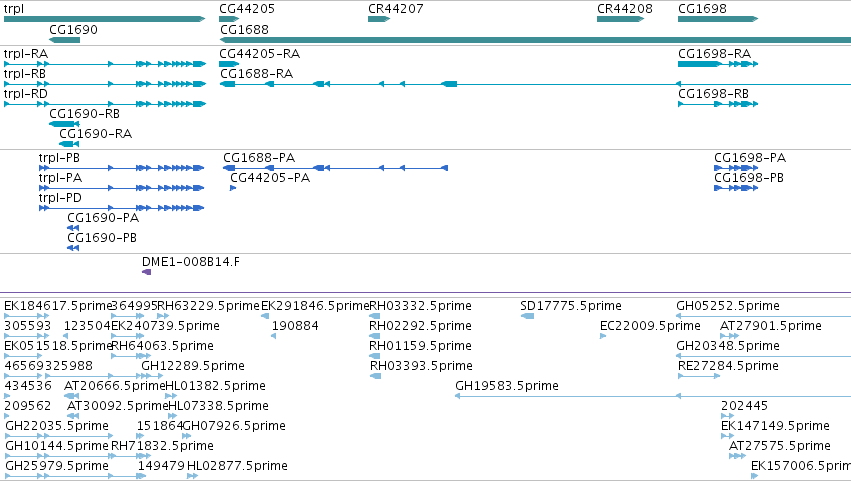Click the RH03332.5prime EST label

420,306
